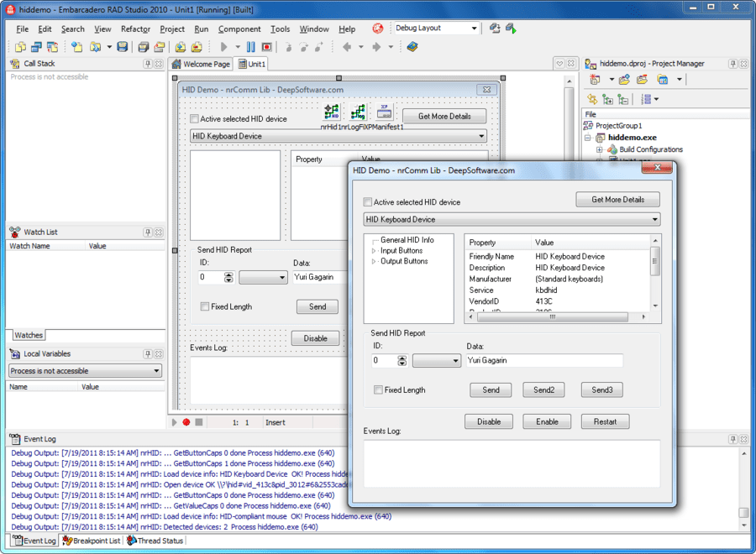The width and height of the screenshot is (756, 554).
Task: Toggle Fixed Length checkbox in running dialog
Action: pyautogui.click(x=379, y=390)
